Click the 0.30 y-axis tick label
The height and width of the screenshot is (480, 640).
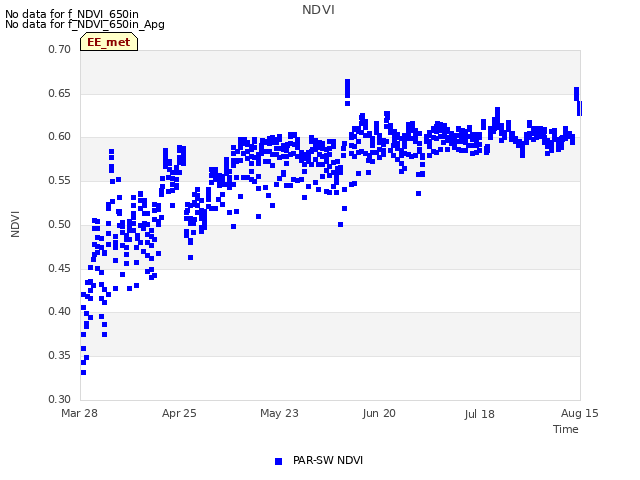[x=60, y=399]
